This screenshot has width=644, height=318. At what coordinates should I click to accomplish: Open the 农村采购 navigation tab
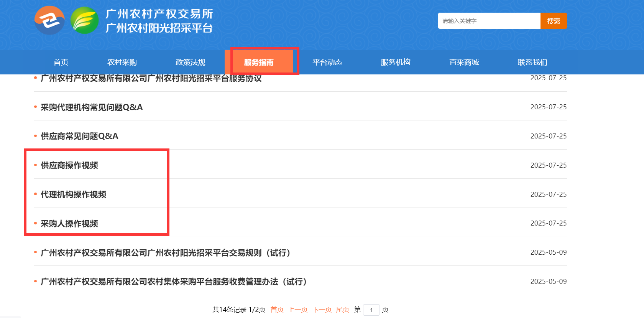pyautogui.click(x=122, y=62)
